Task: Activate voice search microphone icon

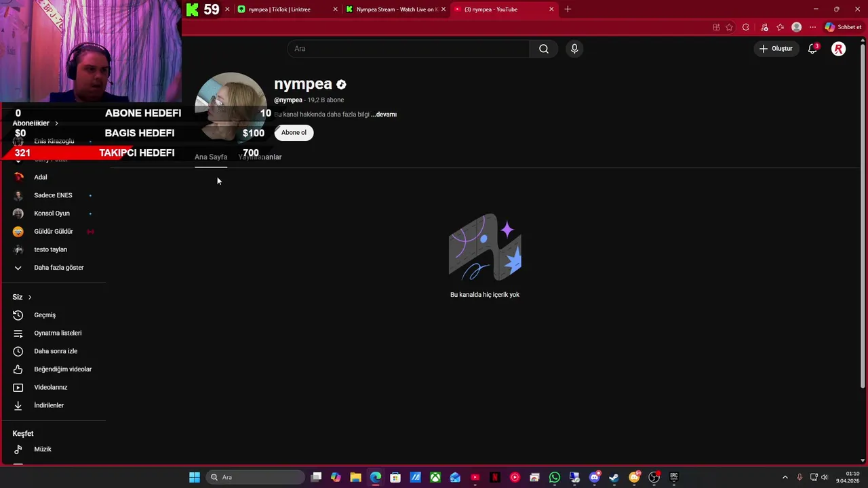Action: [574, 49]
